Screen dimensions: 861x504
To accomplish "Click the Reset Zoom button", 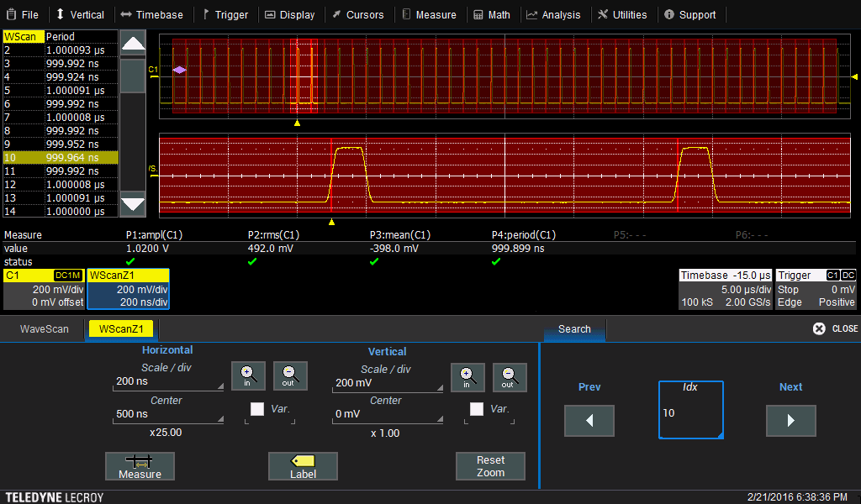I will [490, 466].
